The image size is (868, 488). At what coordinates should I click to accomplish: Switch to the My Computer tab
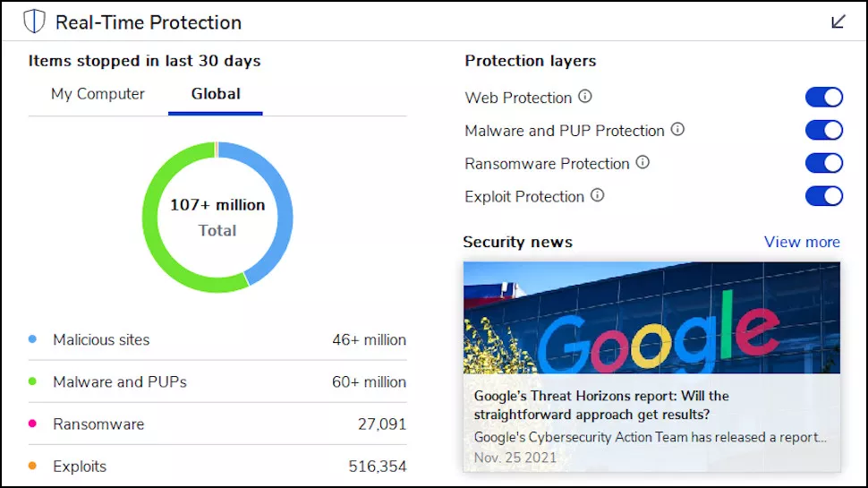tap(98, 94)
